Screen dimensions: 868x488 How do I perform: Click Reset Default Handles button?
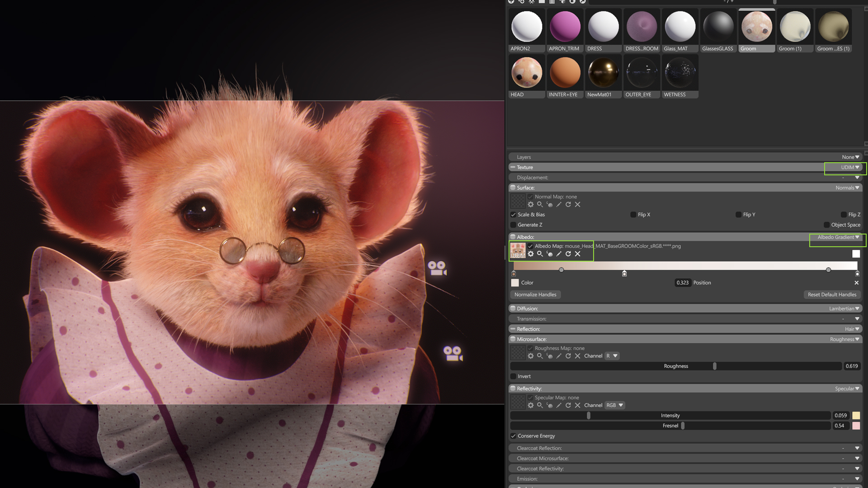832,295
